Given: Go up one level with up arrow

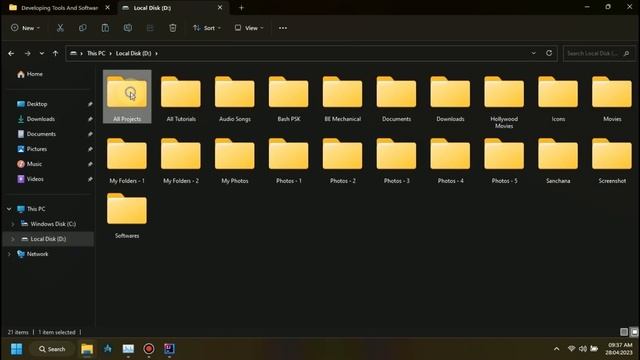Looking at the screenshot, I should point(55,53).
